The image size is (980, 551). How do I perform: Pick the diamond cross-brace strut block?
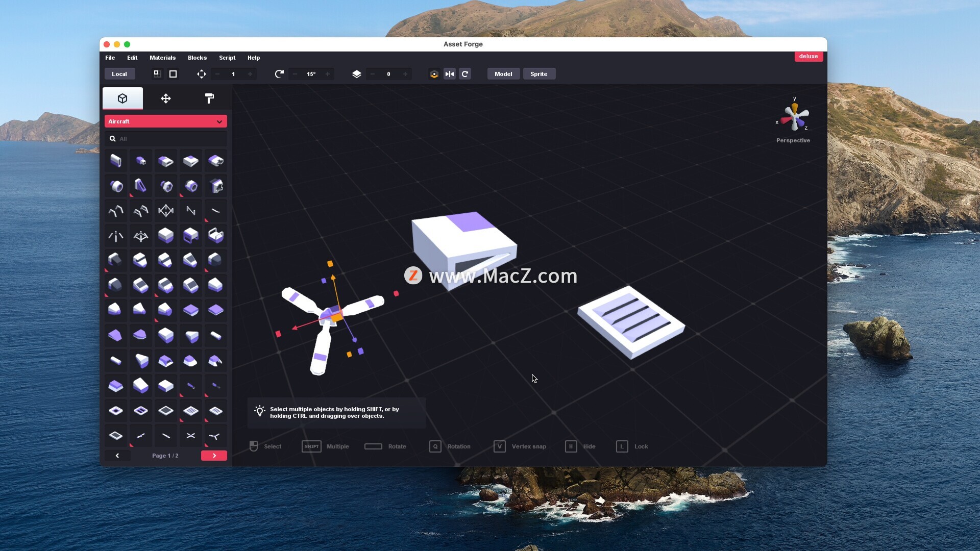click(x=166, y=211)
